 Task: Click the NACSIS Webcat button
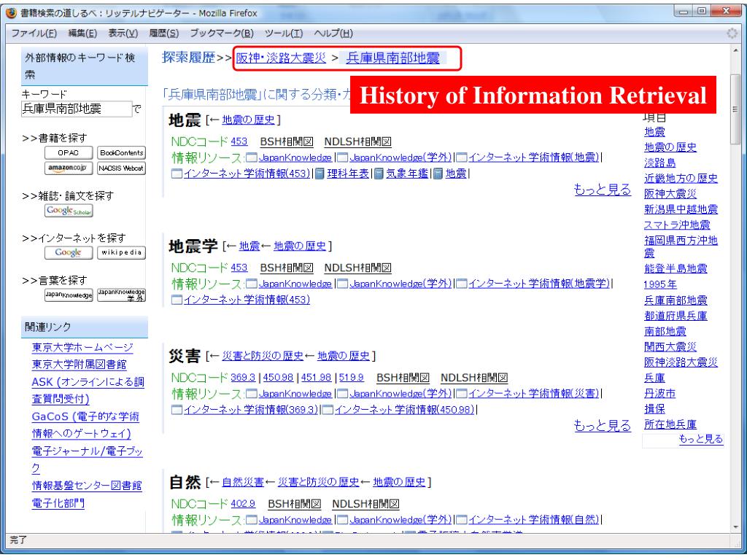point(122,168)
